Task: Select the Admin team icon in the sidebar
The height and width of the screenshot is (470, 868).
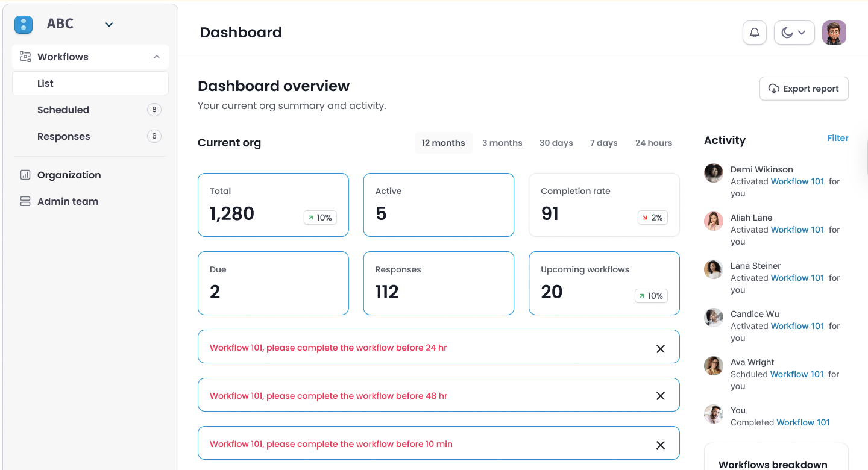Action: point(25,201)
